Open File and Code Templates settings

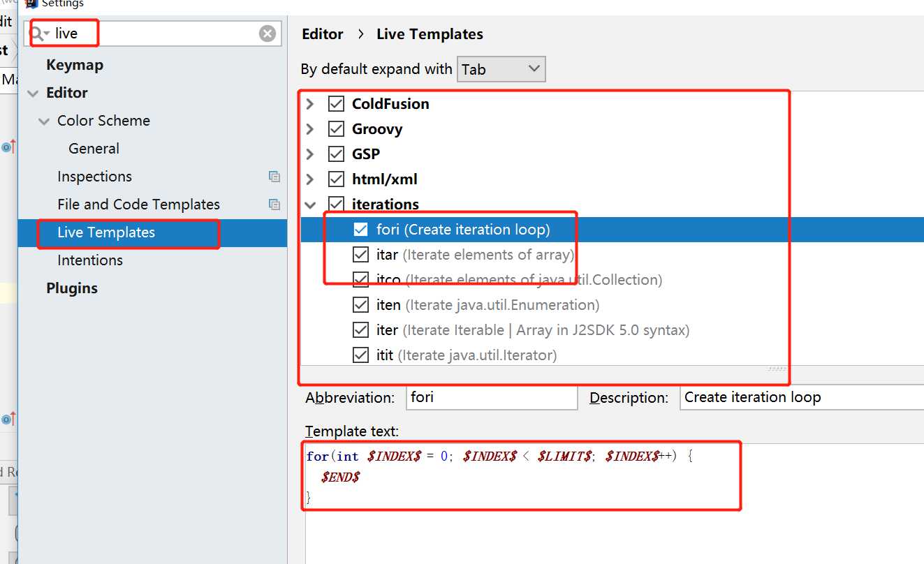[138, 205]
